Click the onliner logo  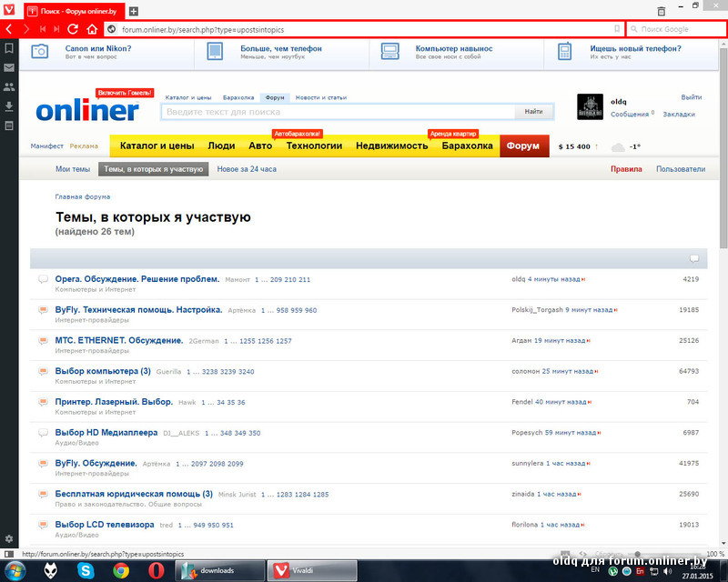pyautogui.click(x=87, y=110)
